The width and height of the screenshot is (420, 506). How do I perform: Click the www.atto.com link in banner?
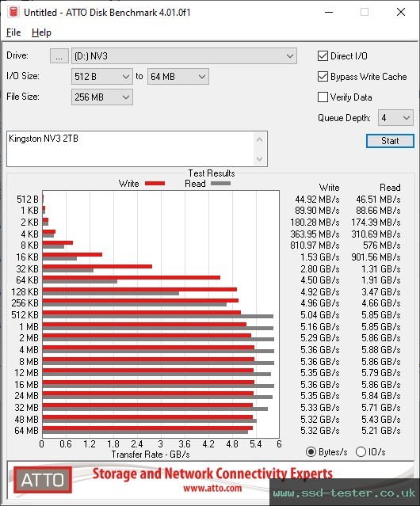tap(212, 489)
